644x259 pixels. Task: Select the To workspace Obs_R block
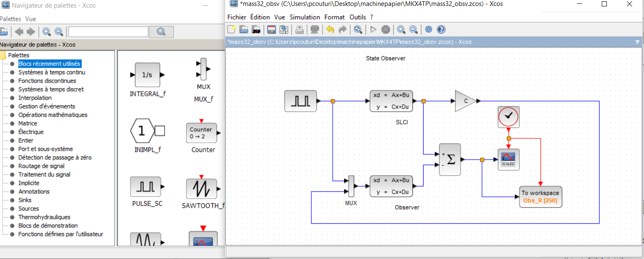[540, 197]
